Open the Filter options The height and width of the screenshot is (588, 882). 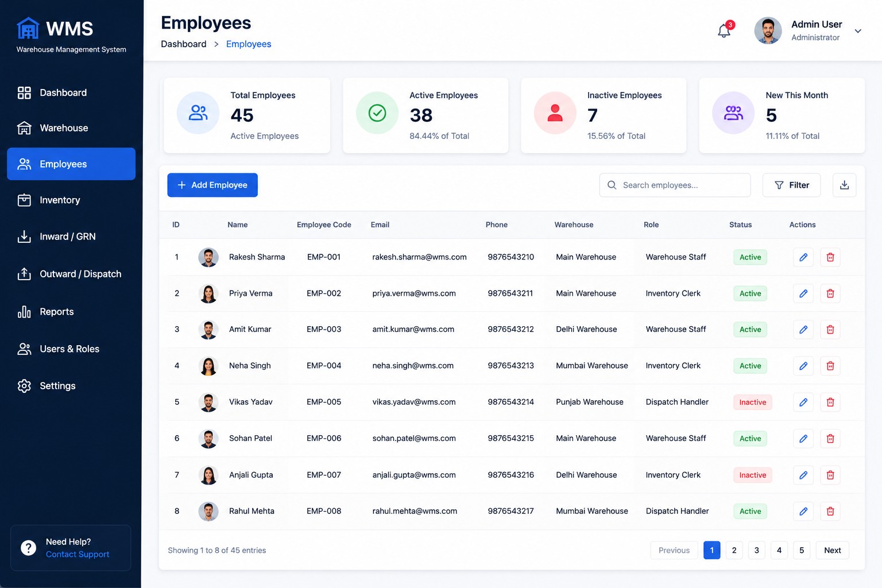[x=791, y=185]
